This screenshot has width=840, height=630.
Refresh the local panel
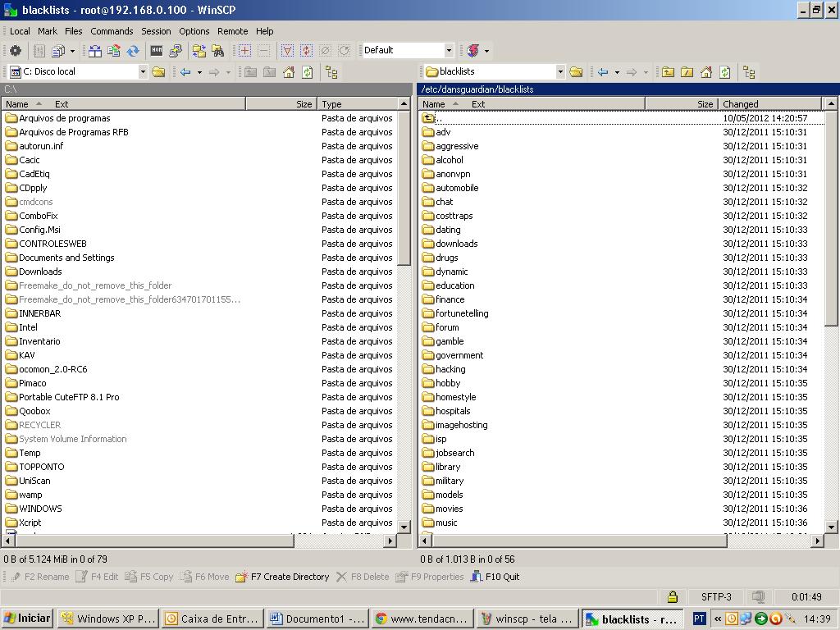tap(308, 72)
